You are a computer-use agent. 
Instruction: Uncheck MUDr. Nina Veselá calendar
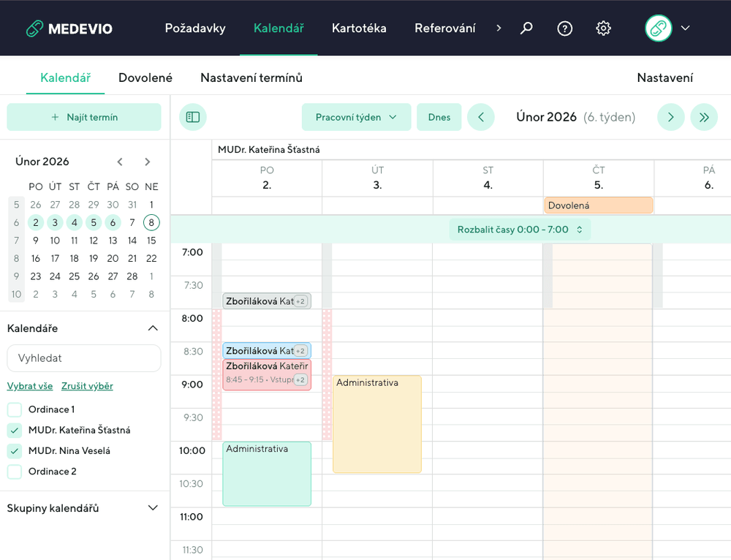coord(15,451)
